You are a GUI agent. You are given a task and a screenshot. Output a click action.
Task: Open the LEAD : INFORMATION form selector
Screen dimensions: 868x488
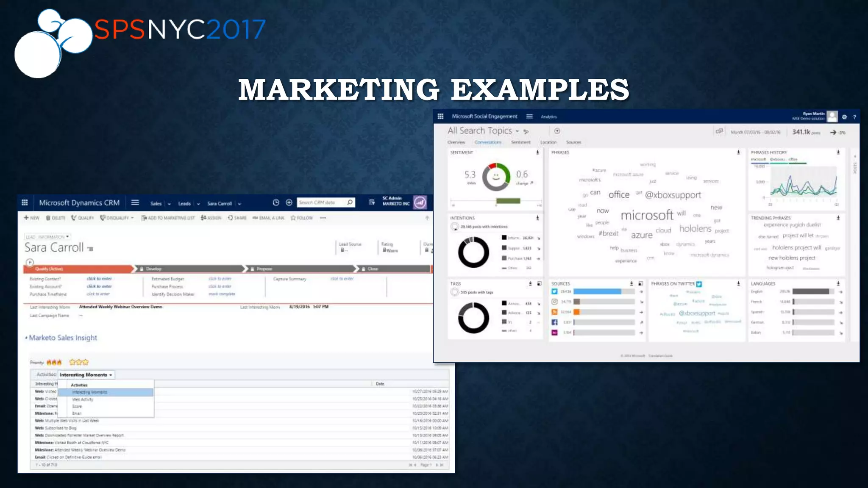point(47,237)
